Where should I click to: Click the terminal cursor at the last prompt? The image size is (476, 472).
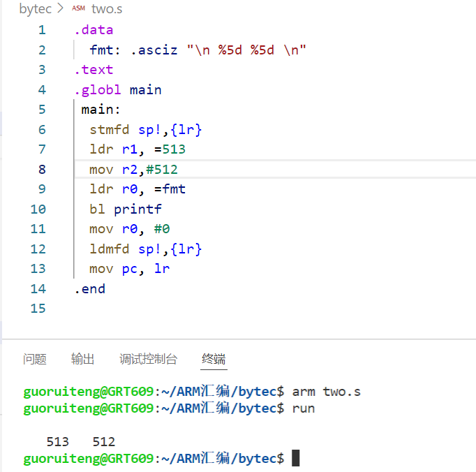pos(296,458)
